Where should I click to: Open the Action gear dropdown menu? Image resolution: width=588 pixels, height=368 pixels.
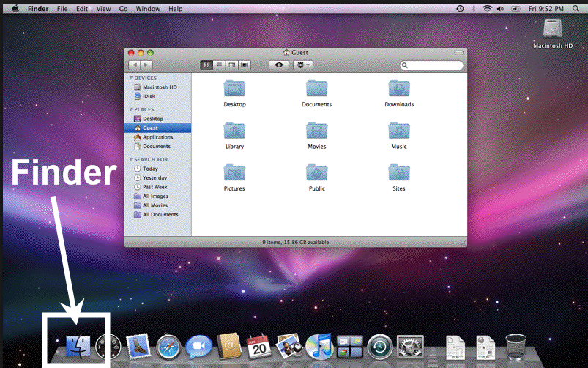[302, 65]
